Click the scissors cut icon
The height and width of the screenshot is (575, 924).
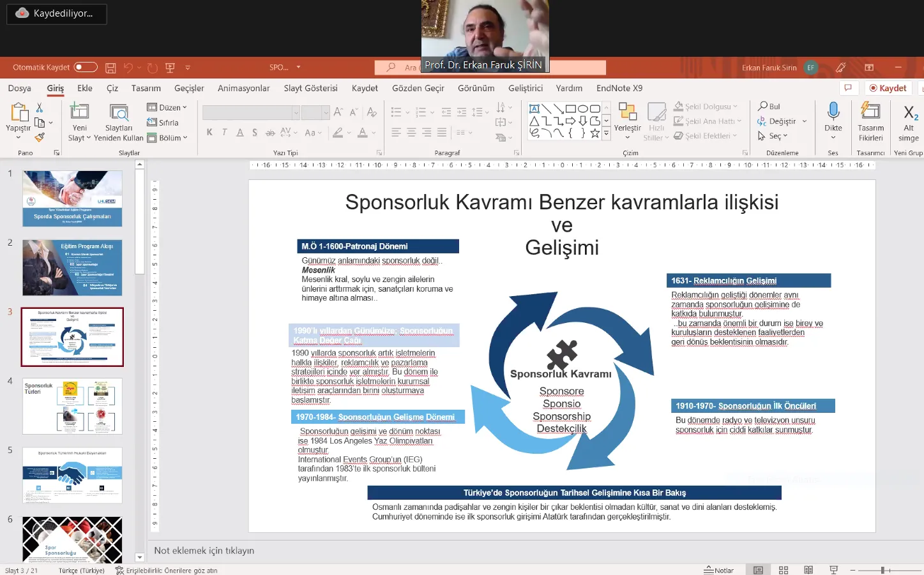40,108
